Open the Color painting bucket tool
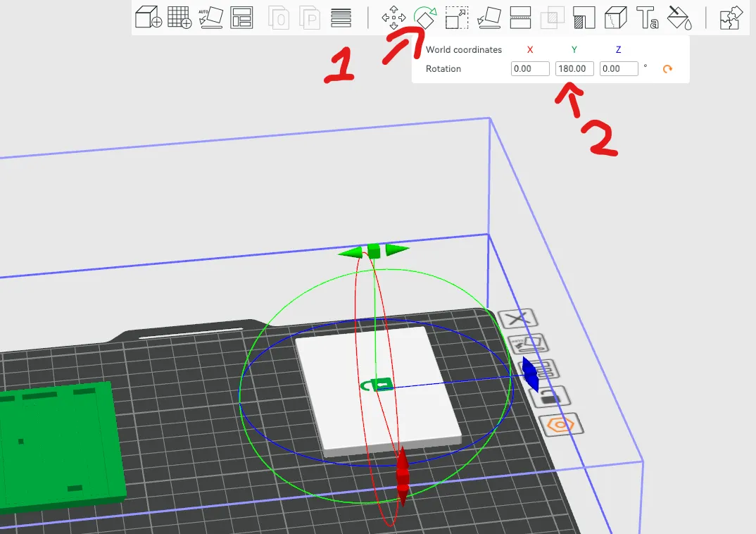The width and height of the screenshot is (756, 534). 679,18
